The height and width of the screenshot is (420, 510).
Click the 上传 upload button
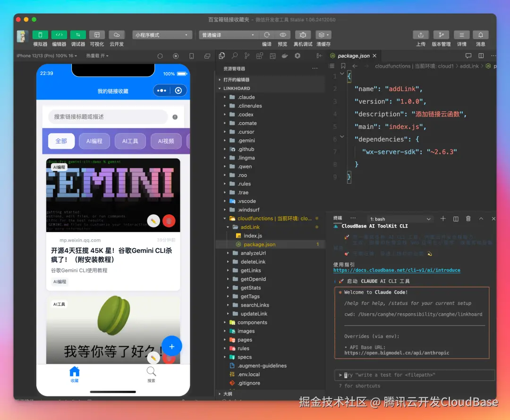click(421, 35)
